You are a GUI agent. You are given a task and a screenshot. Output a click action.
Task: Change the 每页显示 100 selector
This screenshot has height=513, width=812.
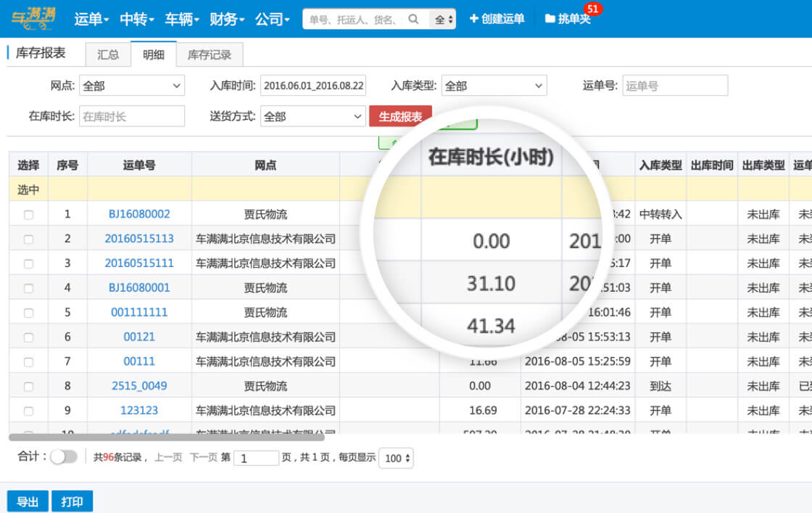click(x=396, y=458)
